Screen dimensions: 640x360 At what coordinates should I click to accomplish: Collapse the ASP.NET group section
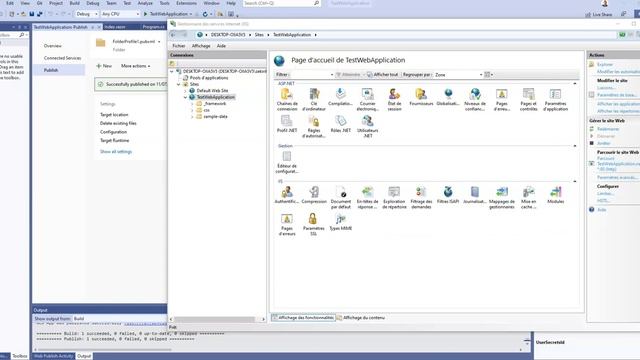[x=575, y=83]
